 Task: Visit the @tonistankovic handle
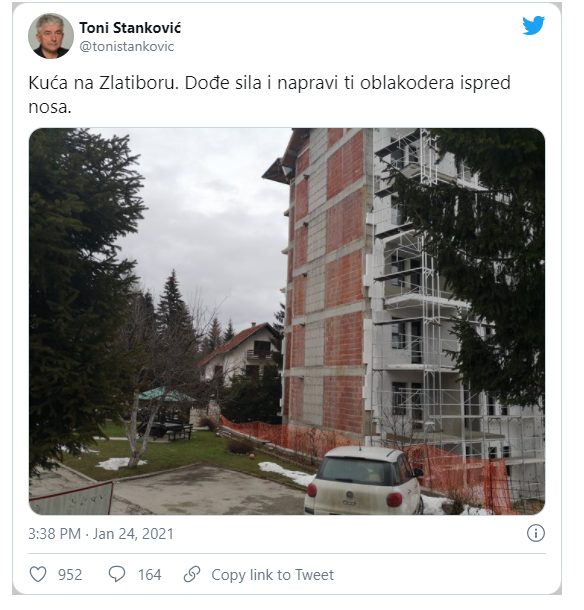click(x=127, y=47)
